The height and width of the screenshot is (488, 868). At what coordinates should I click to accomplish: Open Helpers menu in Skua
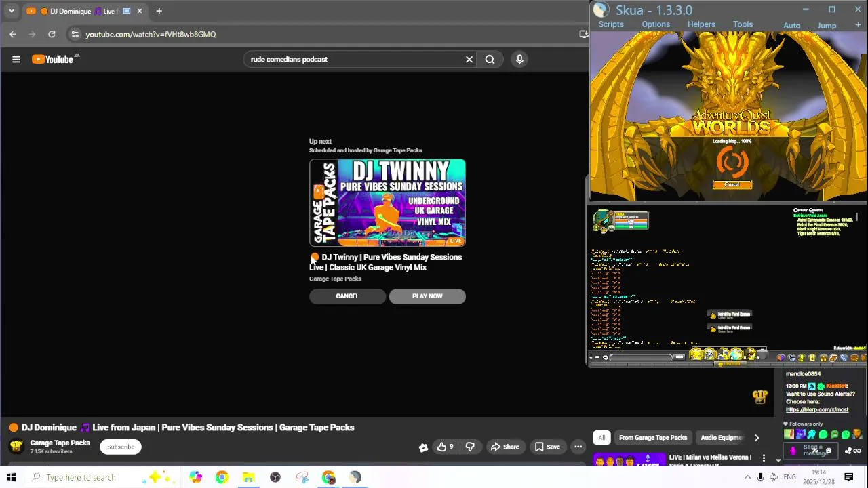[x=701, y=24]
